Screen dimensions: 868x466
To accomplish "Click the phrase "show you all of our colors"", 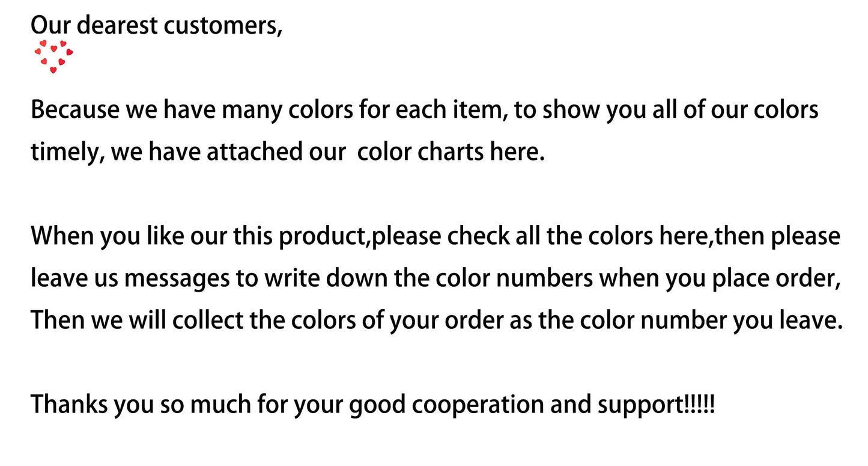I will 680,111.
